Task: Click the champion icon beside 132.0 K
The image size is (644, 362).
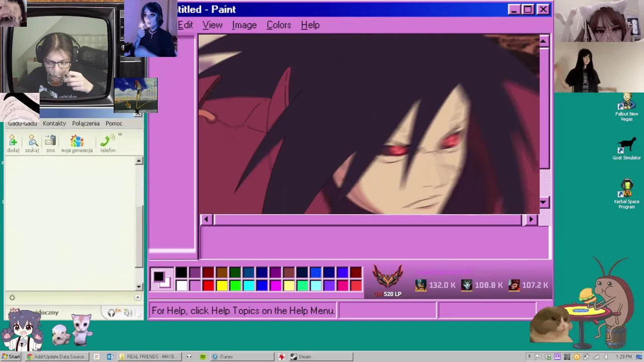Action: [x=421, y=285]
